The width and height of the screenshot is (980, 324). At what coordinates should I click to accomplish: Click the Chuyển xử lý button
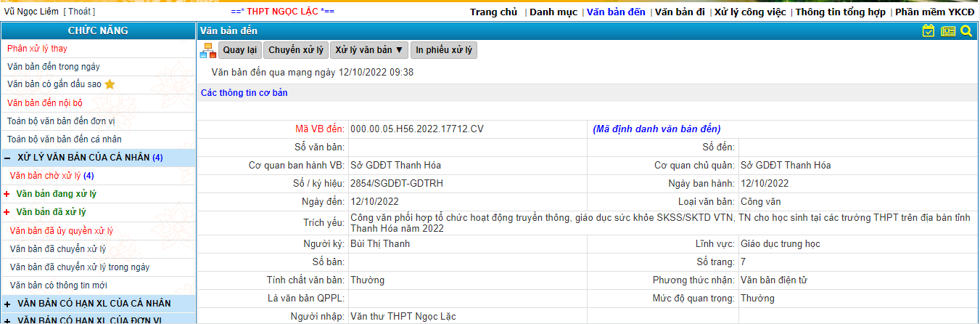point(295,50)
